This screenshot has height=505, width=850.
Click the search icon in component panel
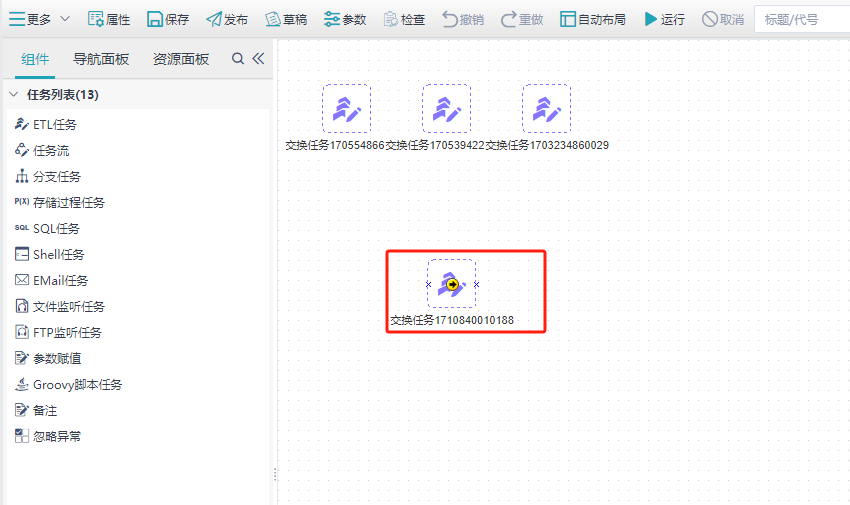click(x=238, y=59)
